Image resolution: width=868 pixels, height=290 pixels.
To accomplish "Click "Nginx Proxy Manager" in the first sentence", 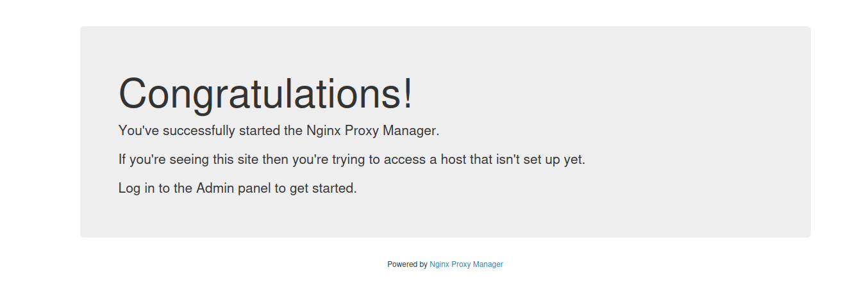I will (x=371, y=131).
